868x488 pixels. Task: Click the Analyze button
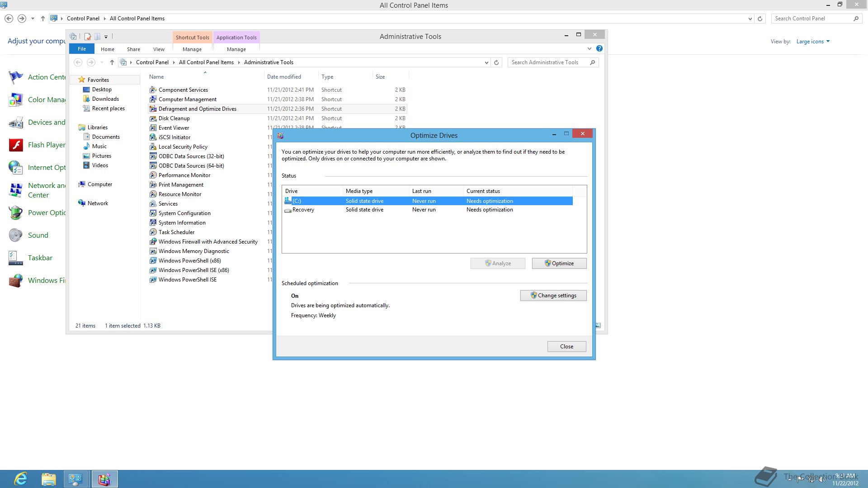coord(498,263)
